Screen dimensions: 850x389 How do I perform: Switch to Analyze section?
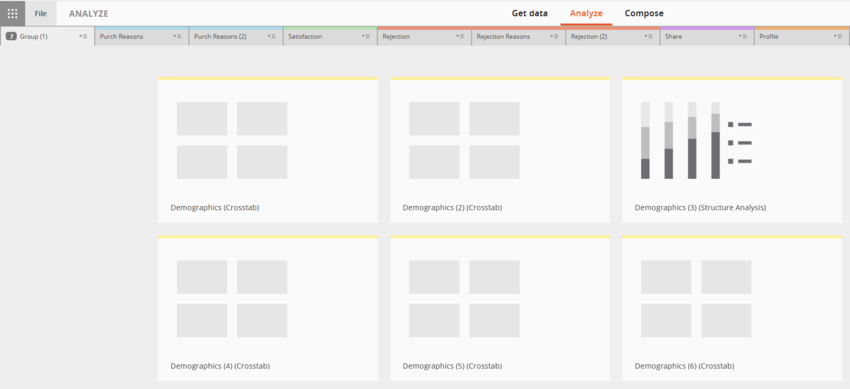[586, 14]
